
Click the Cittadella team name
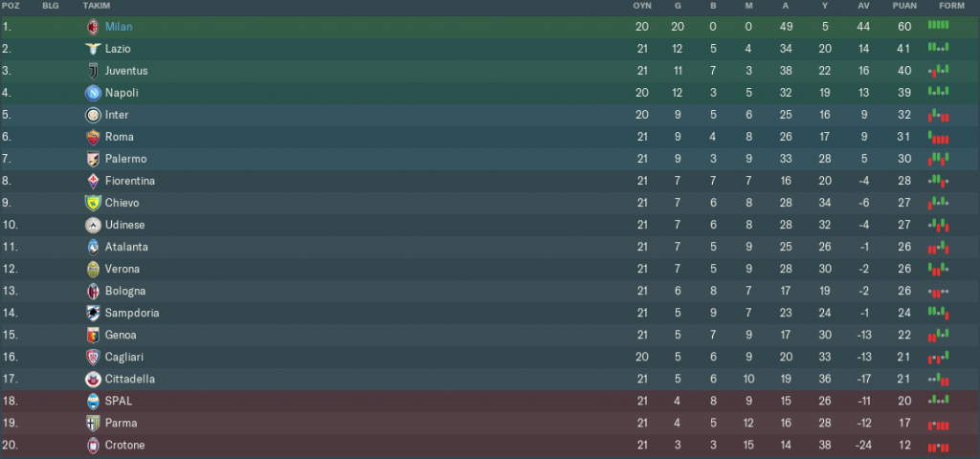(130, 379)
